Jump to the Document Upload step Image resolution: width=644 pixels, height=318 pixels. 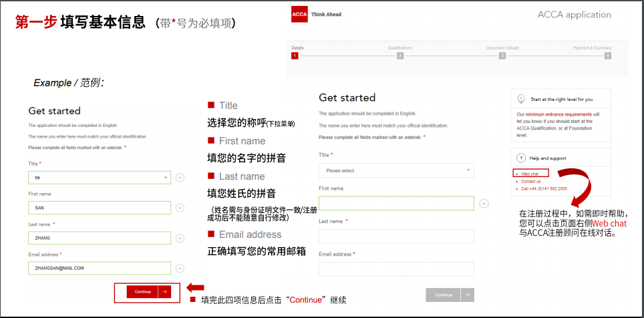(502, 56)
